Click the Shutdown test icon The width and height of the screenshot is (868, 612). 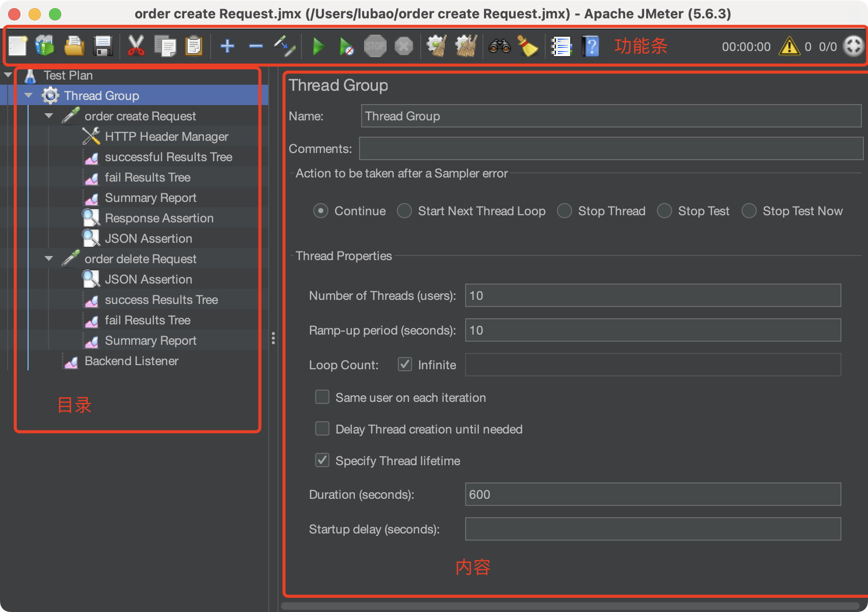[404, 46]
